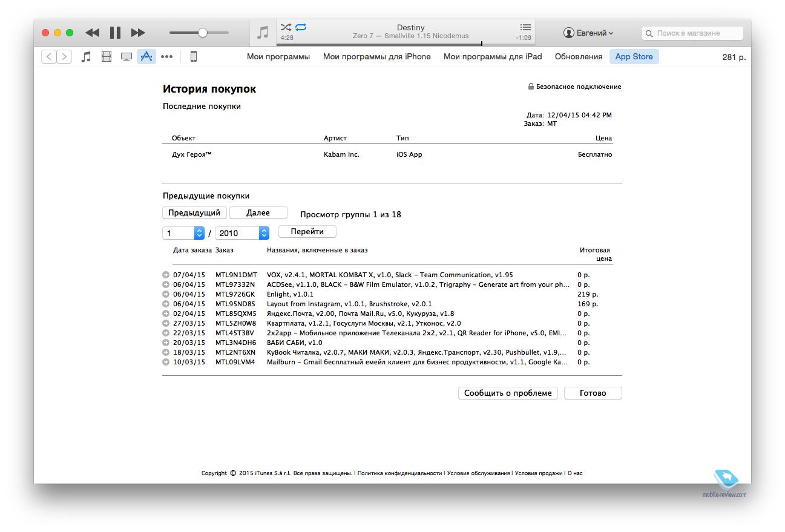Open order MTL5ZH0W8 details arrow
Viewport: 785px width, 532px height.
(166, 323)
